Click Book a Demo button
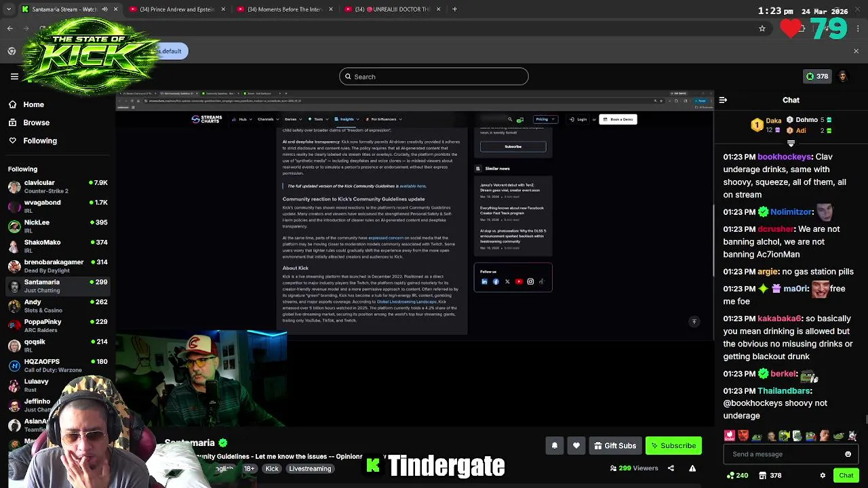Image resolution: width=868 pixels, height=488 pixels. [x=618, y=119]
